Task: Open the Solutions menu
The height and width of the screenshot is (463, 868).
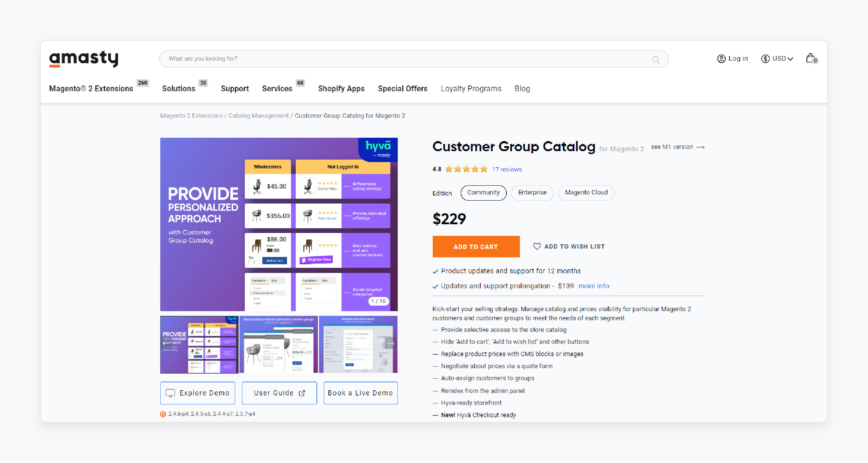Action: pos(178,89)
